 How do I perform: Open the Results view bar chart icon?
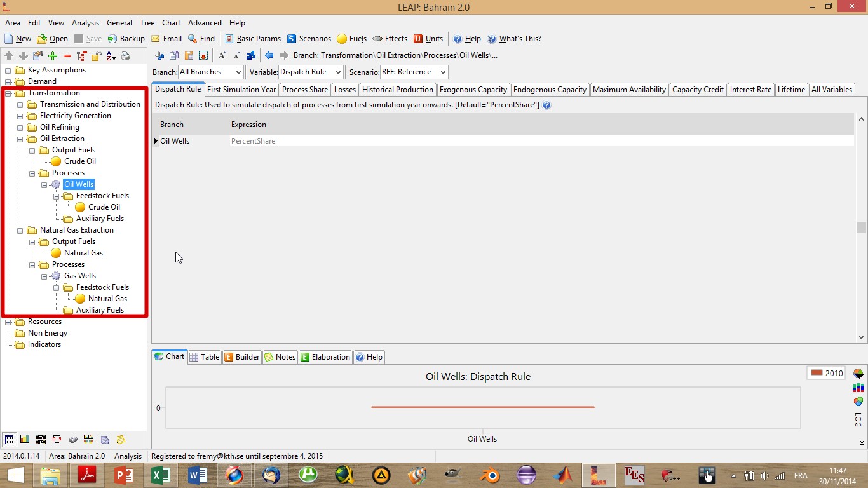pos(25,439)
